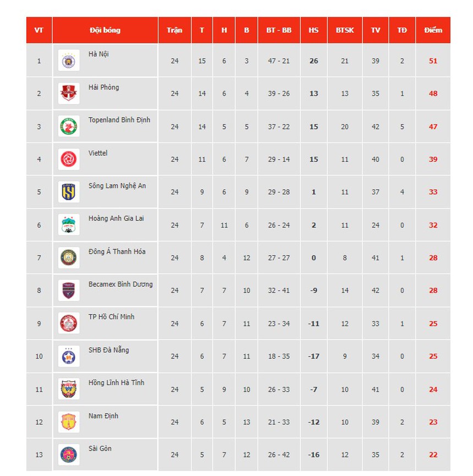Screen dimensions: 473x476
Task: Open the Topenland Bình Định logo
Action: coord(69,127)
